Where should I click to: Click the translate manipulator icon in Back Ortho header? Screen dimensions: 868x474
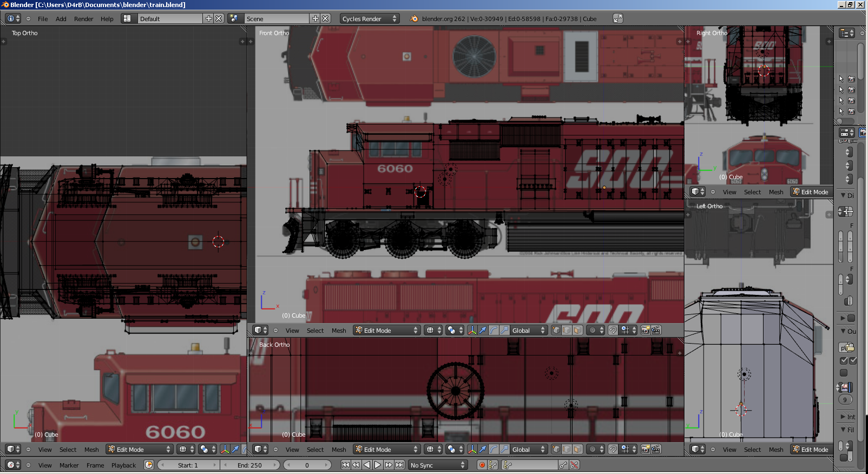(483, 449)
